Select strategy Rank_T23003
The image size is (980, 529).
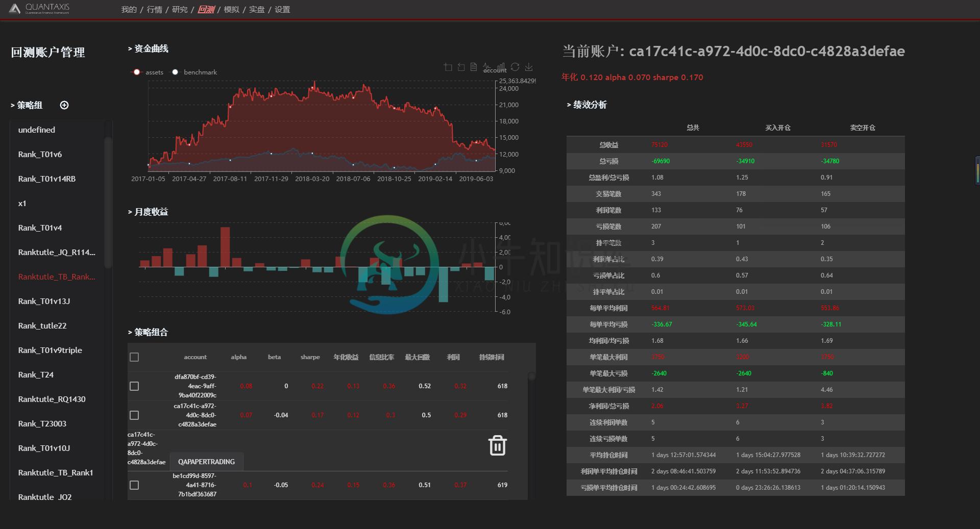coord(42,424)
